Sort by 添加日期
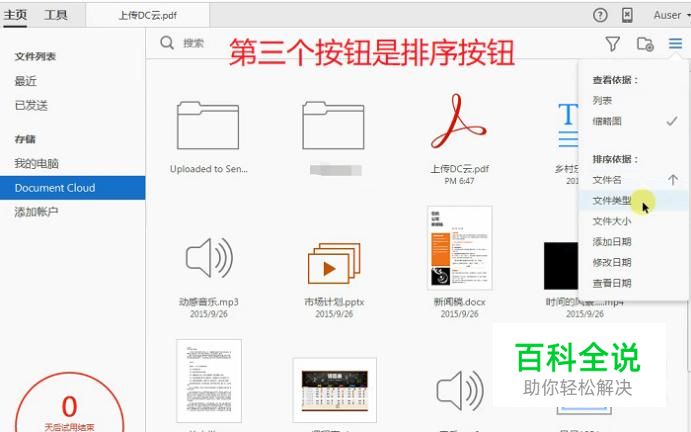 [612, 242]
